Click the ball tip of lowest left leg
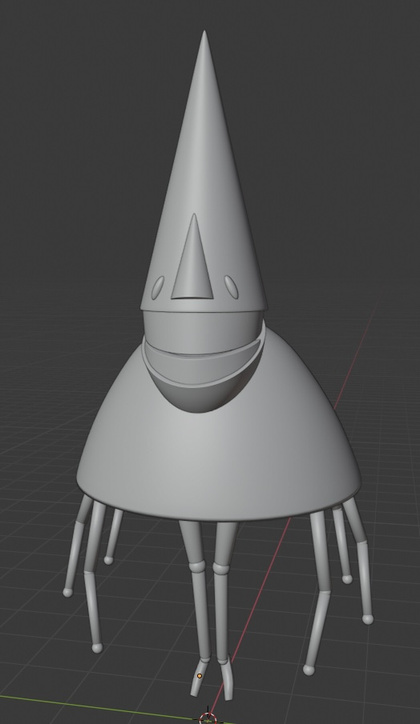 click(97, 648)
